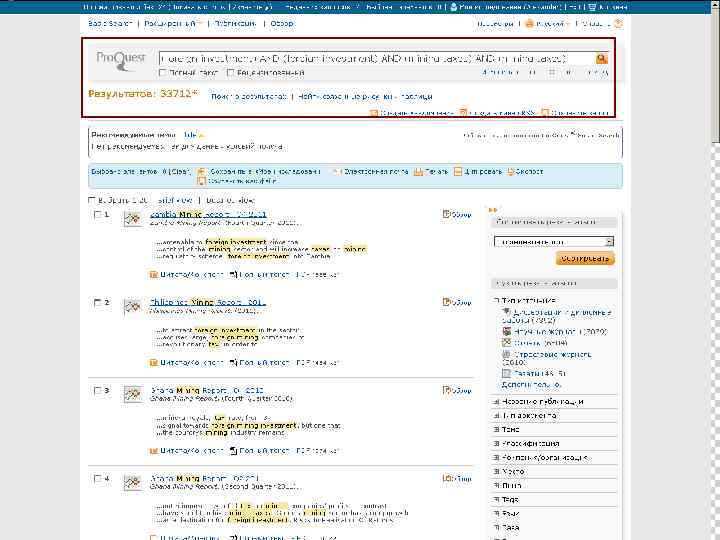Switch to Brief view
Image resolution: width=720 pixels, height=540 pixels.
pyautogui.click(x=174, y=200)
